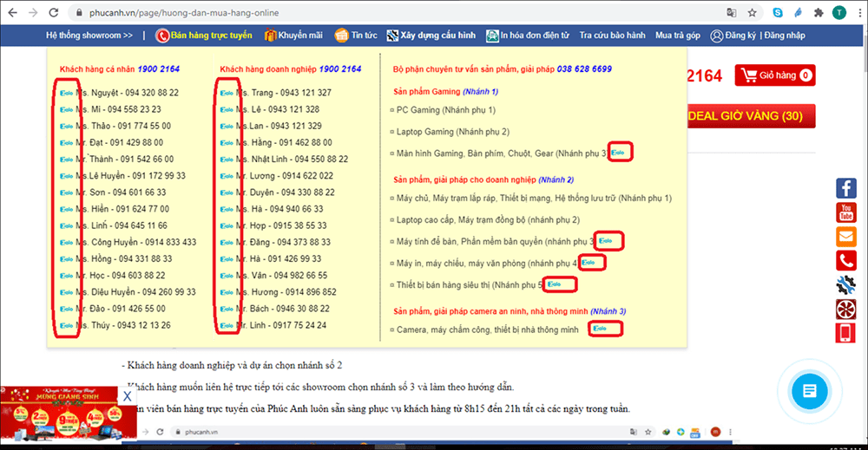The image size is (868, 450).
Task: Click PC Gaming (Nhánh phụ 1) entry
Action: tap(446, 110)
